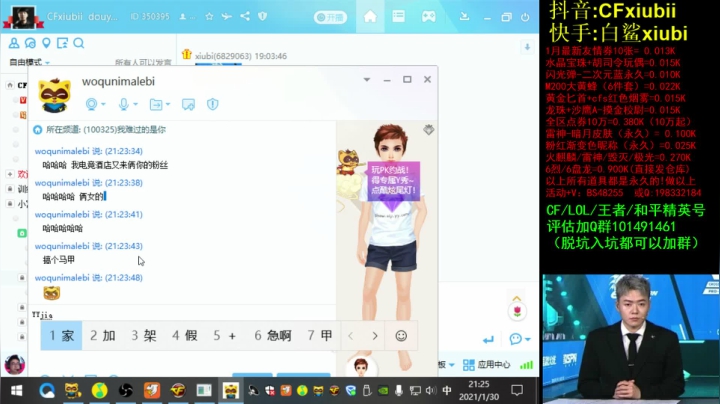Select IME candidate 6 急啊

click(x=273, y=336)
